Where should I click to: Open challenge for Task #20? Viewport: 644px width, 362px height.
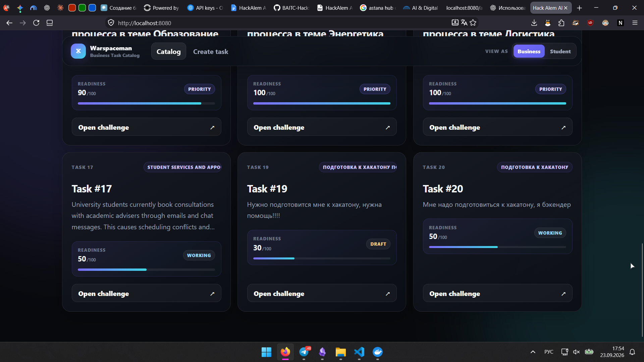click(498, 293)
